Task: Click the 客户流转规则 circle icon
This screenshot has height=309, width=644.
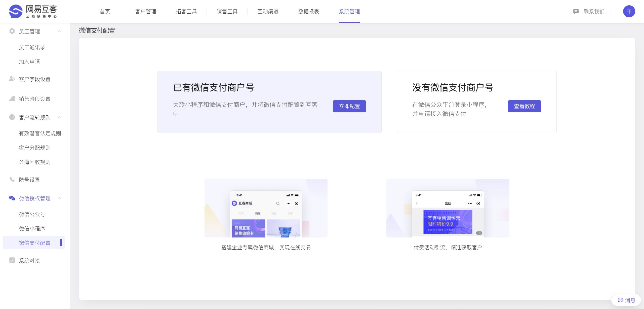Action: click(12, 117)
